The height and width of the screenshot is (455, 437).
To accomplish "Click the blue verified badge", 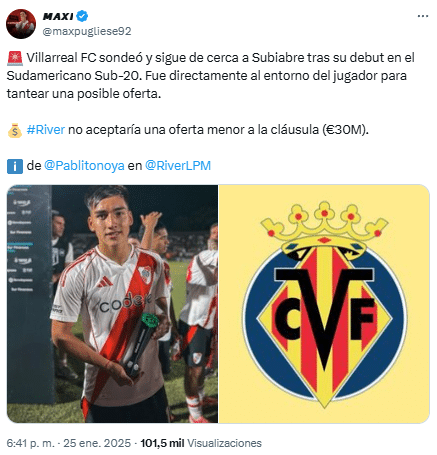I will tap(82, 16).
